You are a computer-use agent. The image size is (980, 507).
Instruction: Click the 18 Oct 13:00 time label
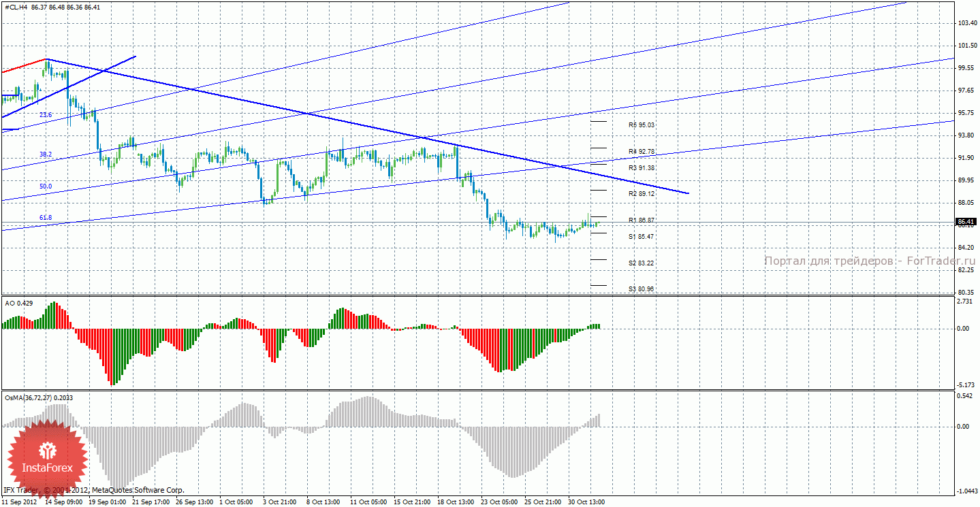click(x=454, y=502)
